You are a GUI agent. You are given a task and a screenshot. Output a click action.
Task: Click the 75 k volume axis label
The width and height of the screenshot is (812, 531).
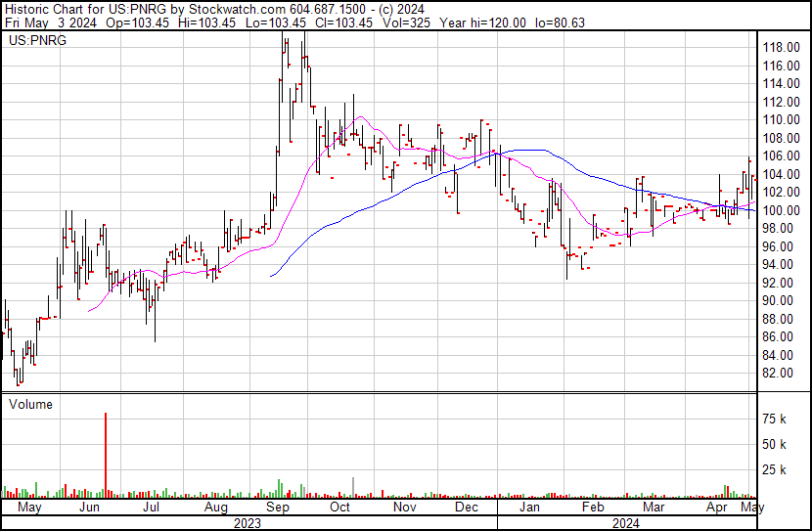tap(775, 419)
